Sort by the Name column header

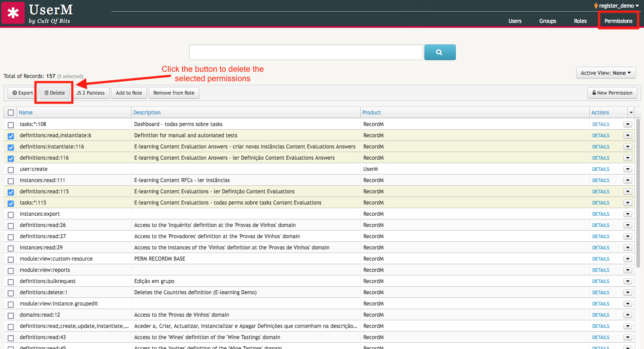tap(26, 113)
